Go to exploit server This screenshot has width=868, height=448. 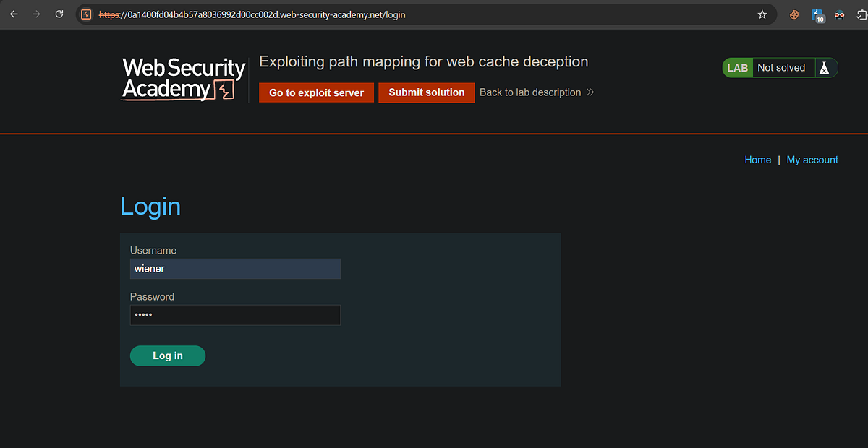pos(317,92)
